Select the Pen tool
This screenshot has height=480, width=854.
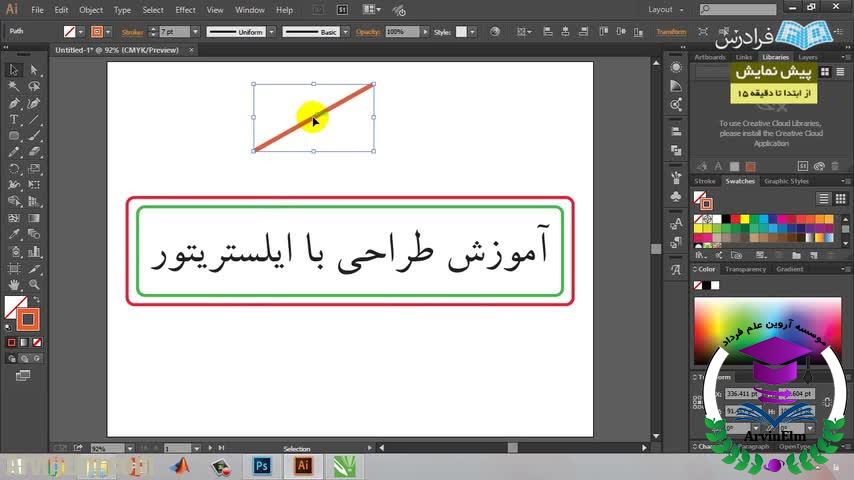(14, 103)
